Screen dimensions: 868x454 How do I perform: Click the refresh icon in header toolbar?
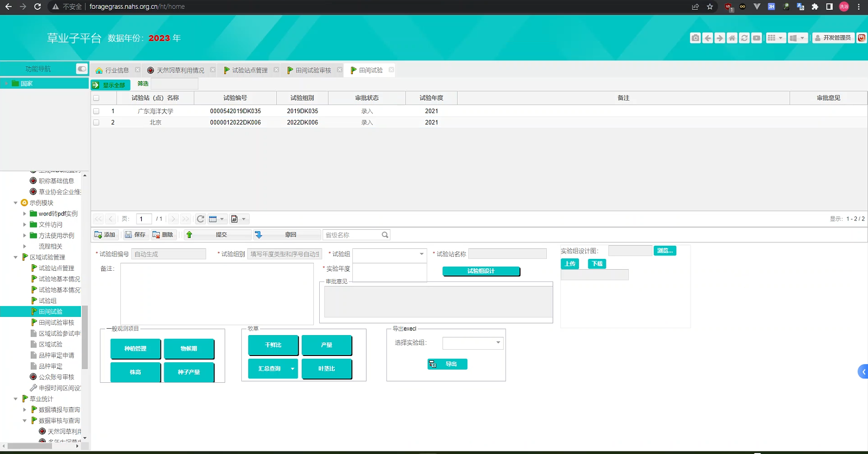[x=744, y=38]
